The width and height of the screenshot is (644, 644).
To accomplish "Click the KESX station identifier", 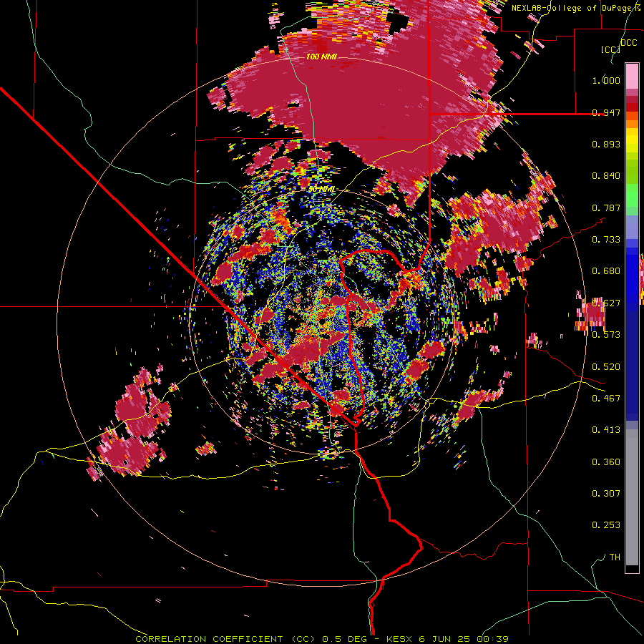I will pos(399,639).
